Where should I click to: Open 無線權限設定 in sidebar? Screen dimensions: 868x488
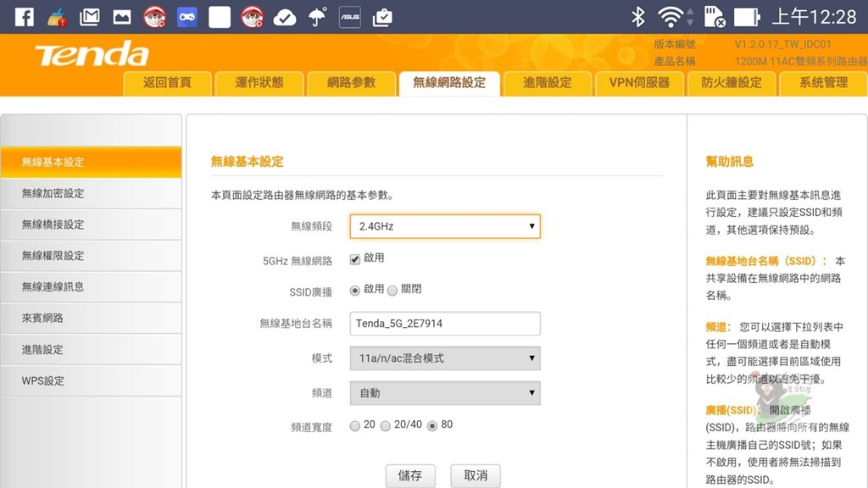click(x=92, y=256)
